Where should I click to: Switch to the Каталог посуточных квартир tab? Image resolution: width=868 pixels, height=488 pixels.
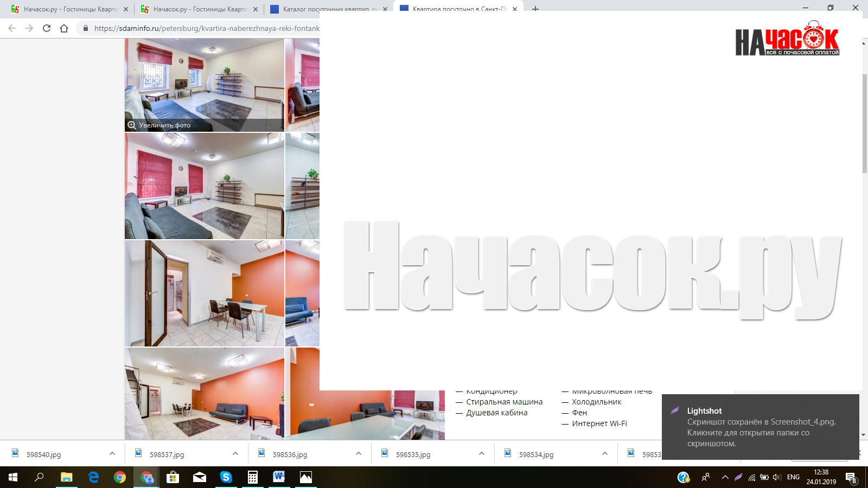pos(329,9)
